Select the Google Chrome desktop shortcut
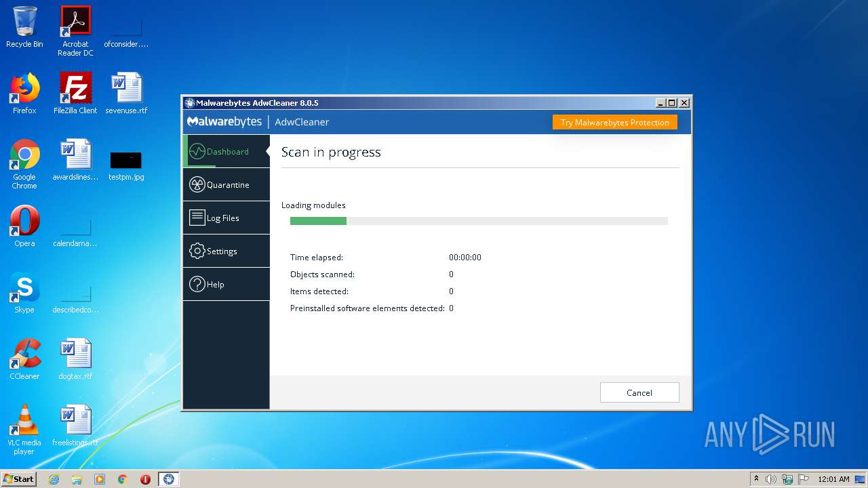Viewport: 868px width, 488px height. [24, 164]
